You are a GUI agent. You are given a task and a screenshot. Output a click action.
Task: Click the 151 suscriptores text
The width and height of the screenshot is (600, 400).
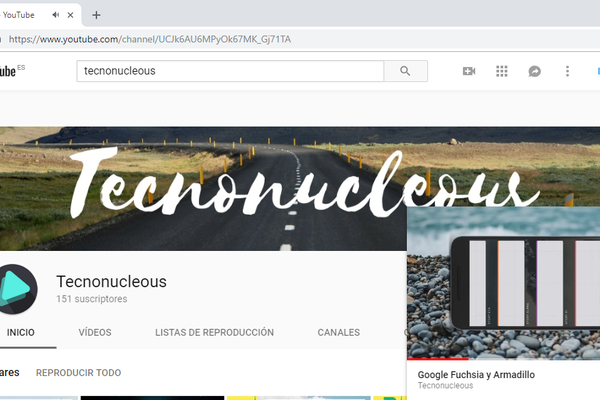(92, 299)
